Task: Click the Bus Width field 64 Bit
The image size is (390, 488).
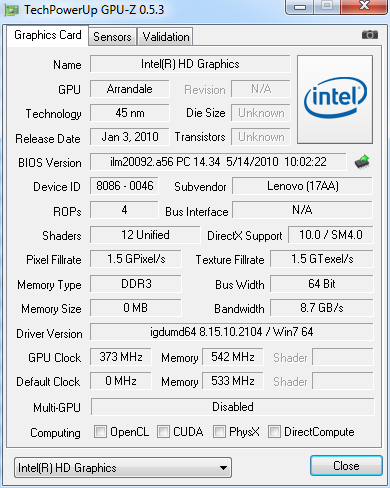Action: [x=322, y=284]
